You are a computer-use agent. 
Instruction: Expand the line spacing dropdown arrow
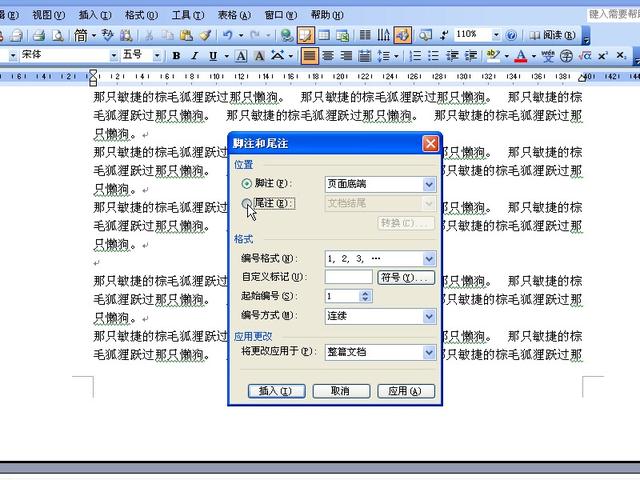pos(396,56)
